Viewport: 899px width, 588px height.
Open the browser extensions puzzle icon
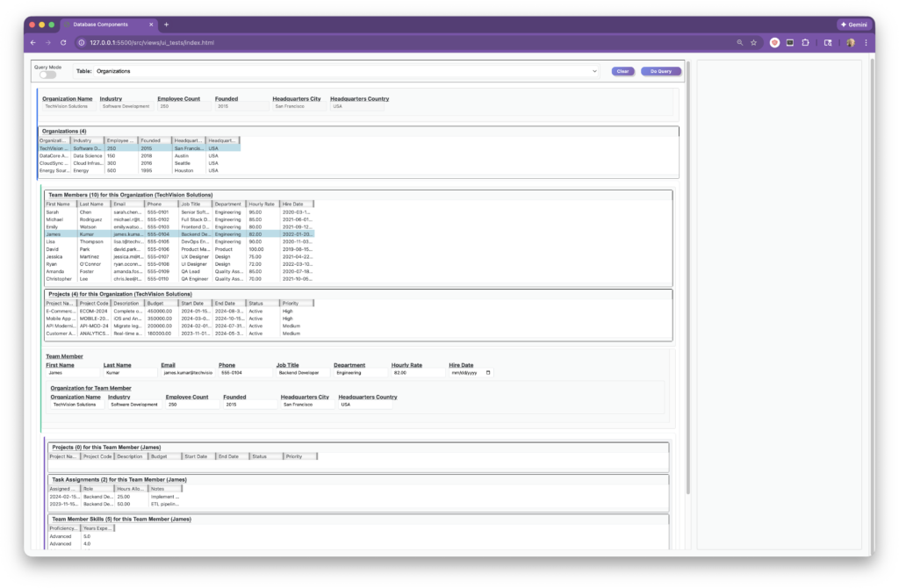[807, 42]
